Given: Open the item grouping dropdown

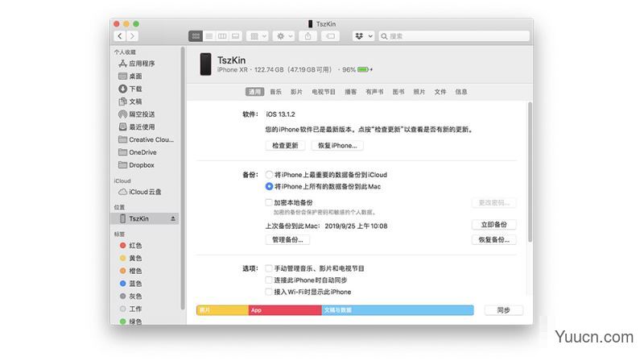Looking at the screenshot, I should [x=258, y=36].
